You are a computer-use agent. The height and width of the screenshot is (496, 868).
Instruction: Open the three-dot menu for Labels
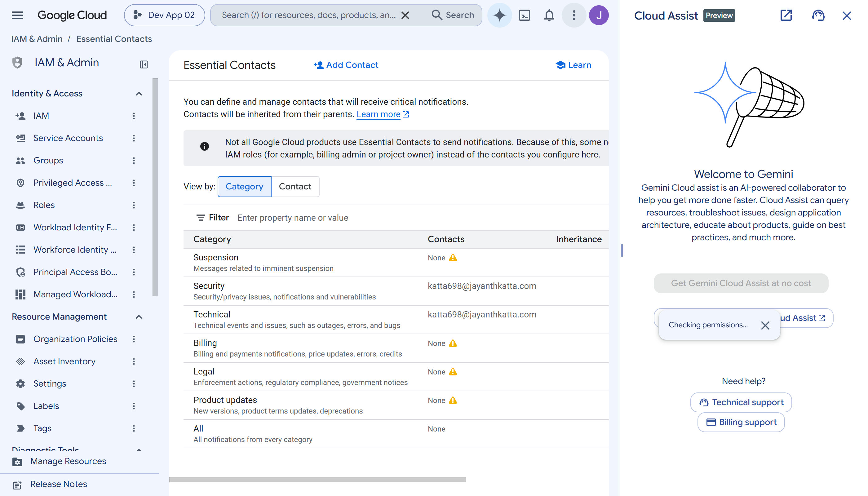tap(134, 406)
